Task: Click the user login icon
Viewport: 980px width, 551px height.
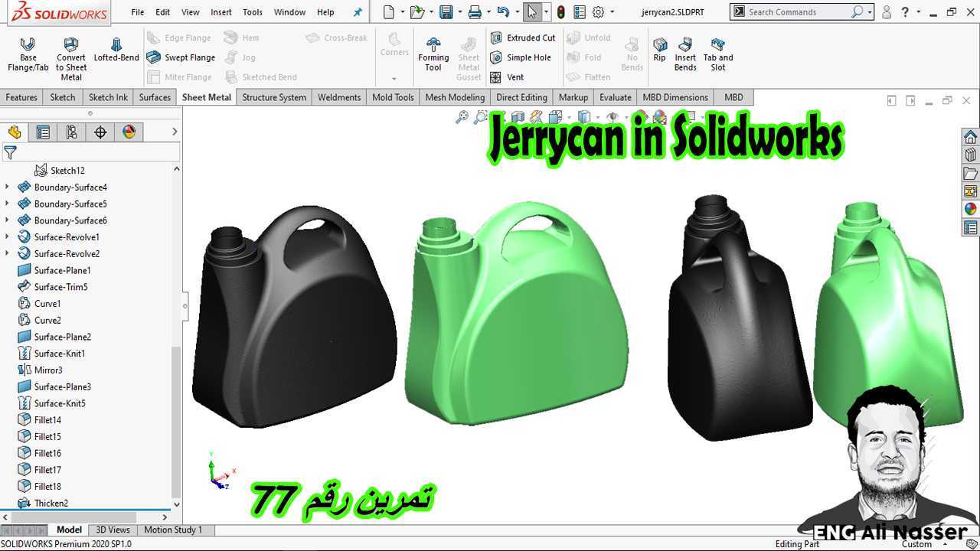Action: [x=887, y=11]
